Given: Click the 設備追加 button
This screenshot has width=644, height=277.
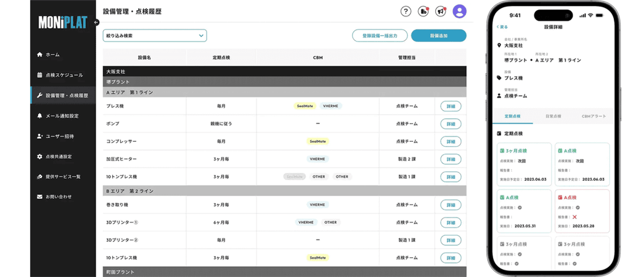Looking at the screenshot, I should coord(438,36).
